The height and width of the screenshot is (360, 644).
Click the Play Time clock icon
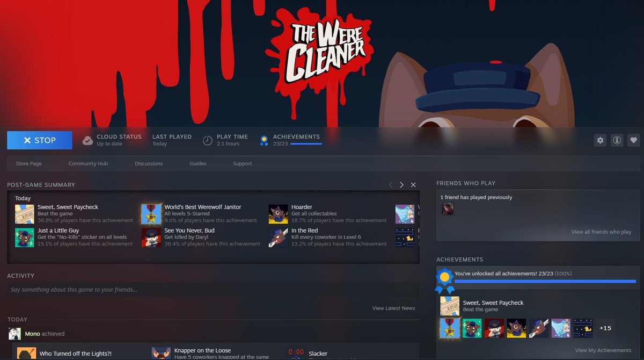tap(208, 140)
